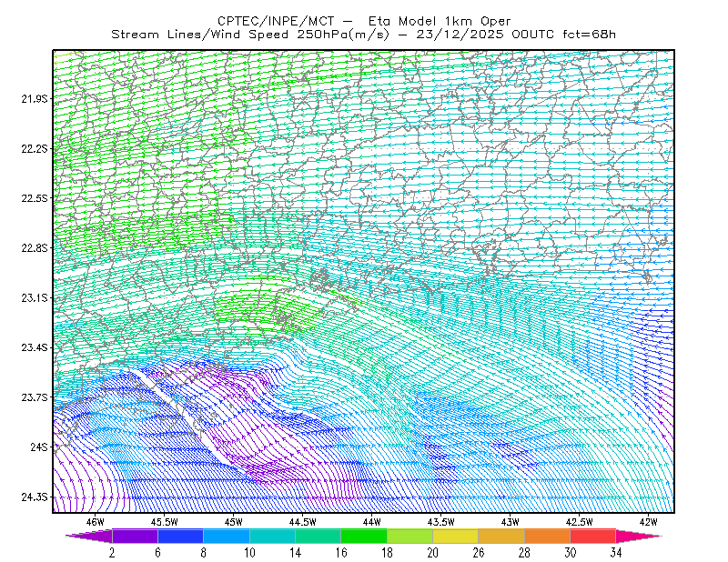Click the legend value "18"
The image size is (728, 562).
[388, 553]
